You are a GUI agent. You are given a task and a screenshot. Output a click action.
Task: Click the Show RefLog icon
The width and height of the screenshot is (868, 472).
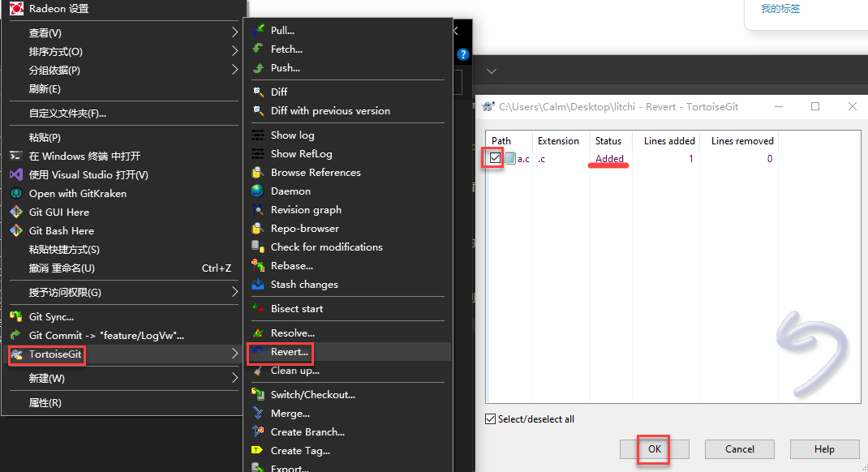click(258, 154)
